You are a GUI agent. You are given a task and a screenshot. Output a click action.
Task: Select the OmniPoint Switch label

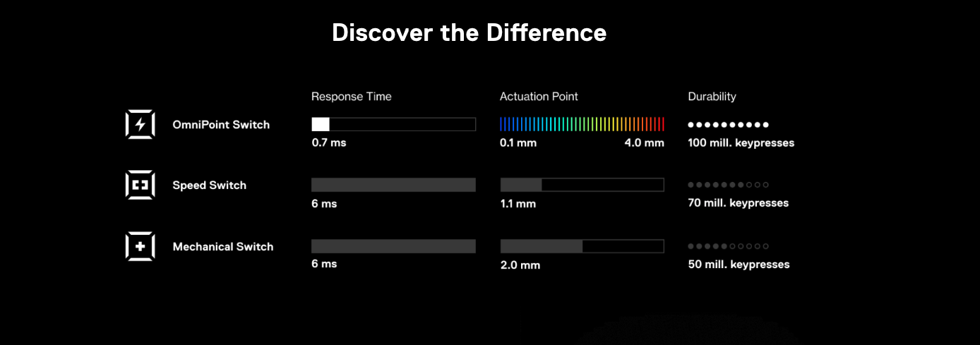tap(221, 125)
